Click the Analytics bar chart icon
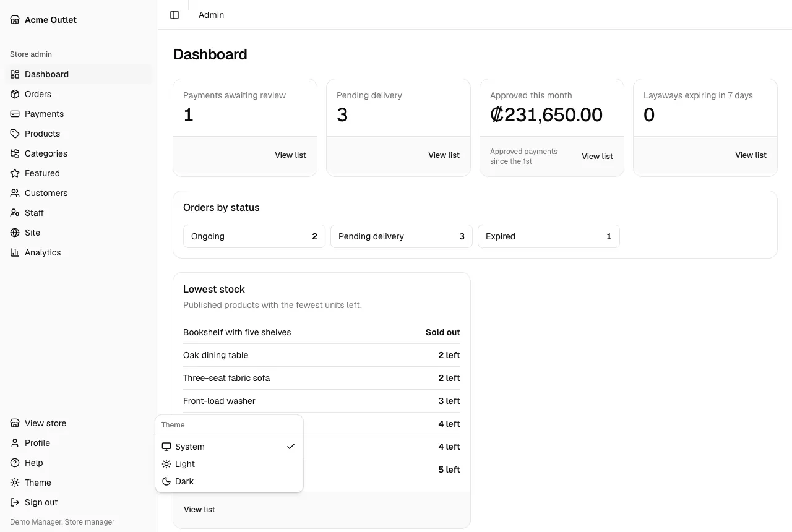792x532 pixels. [x=15, y=252]
